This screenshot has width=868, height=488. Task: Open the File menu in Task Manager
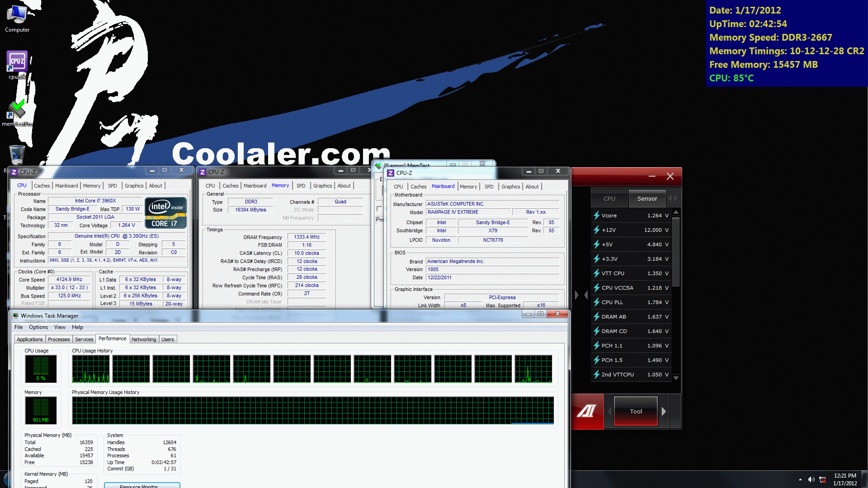point(19,327)
